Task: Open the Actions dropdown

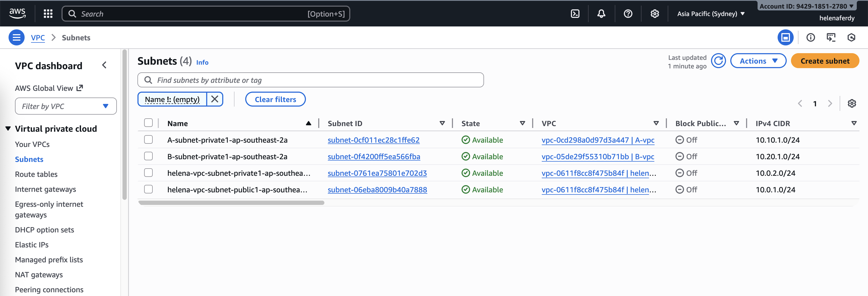Action: pyautogui.click(x=758, y=61)
